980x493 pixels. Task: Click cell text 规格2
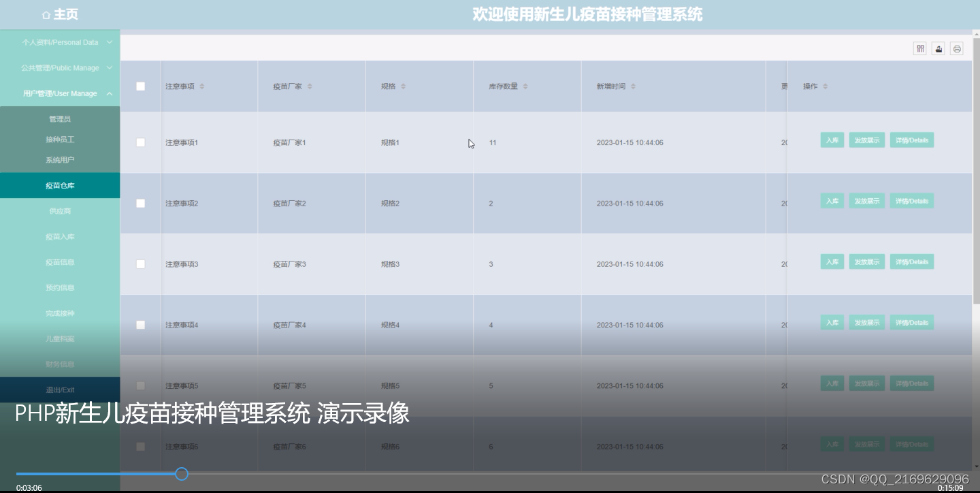tap(390, 203)
